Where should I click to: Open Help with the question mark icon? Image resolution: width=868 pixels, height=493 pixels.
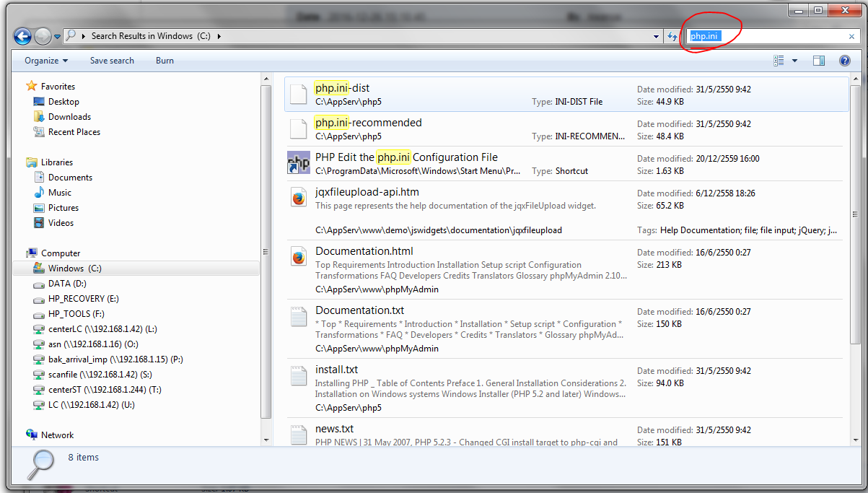coord(844,61)
